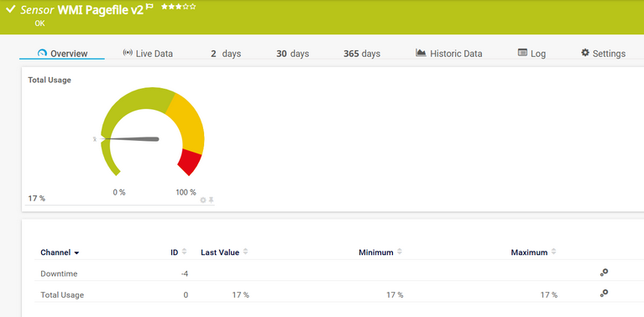Switch to the 2 days tab

226,54
